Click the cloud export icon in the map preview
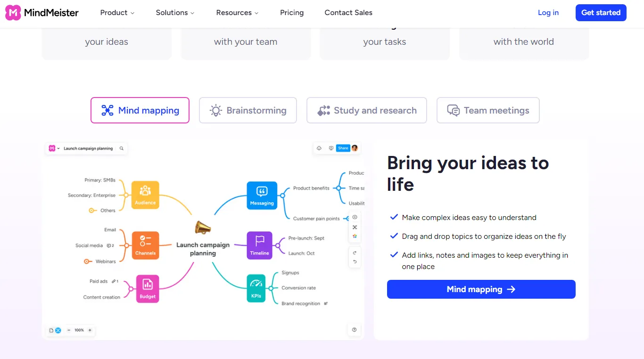The width and height of the screenshot is (644, 359). [319, 148]
